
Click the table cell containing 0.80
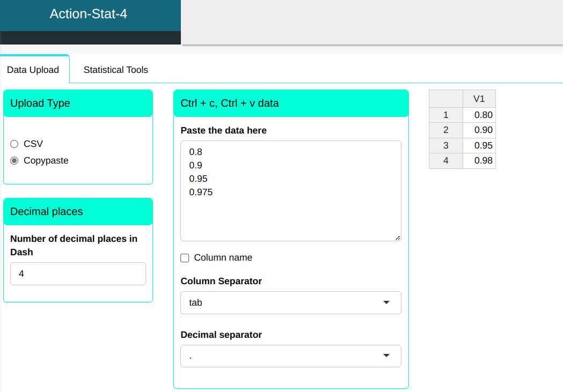coord(479,115)
